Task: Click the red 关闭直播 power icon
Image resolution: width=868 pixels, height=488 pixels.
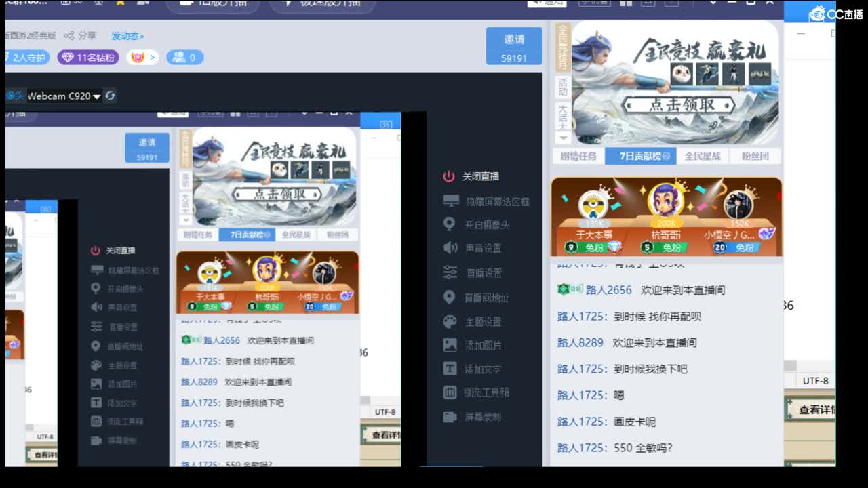Action: click(x=448, y=176)
